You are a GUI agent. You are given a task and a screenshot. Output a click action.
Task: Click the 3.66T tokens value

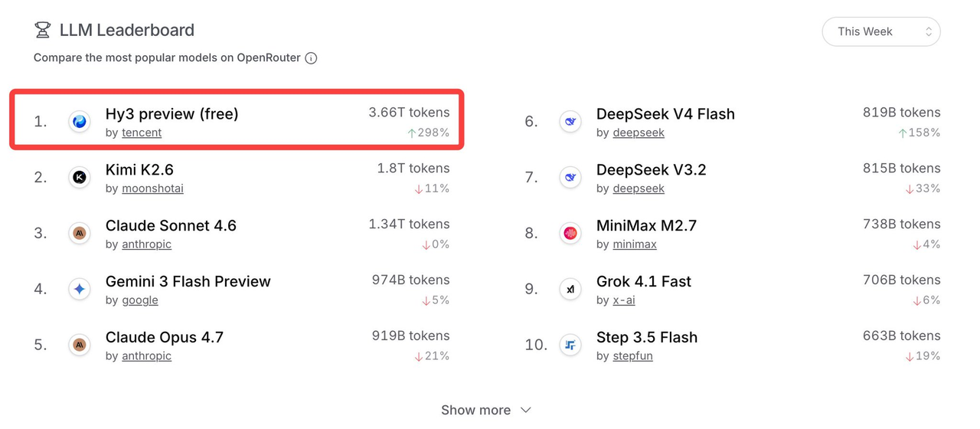pos(409,113)
